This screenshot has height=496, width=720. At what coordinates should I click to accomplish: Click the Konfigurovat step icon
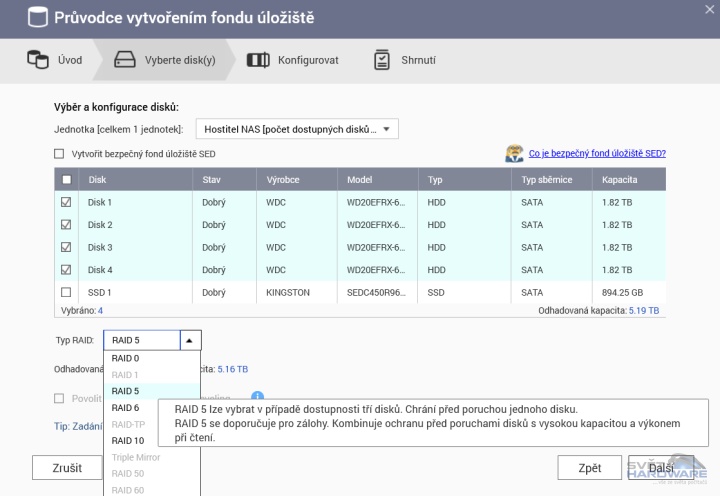coord(258,60)
